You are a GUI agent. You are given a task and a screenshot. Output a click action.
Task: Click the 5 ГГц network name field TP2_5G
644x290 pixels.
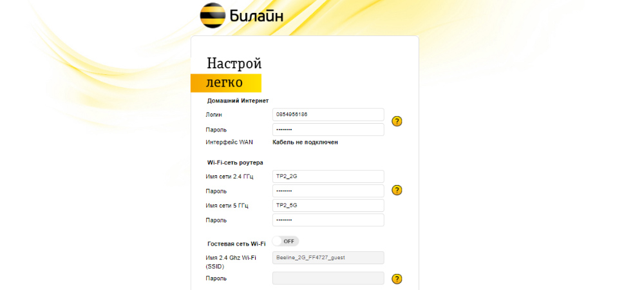(328, 206)
